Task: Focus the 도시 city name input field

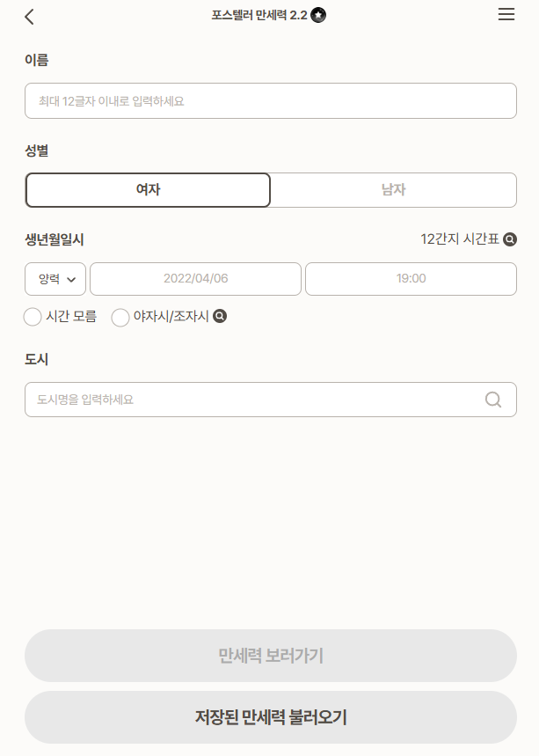Action: [x=271, y=400]
